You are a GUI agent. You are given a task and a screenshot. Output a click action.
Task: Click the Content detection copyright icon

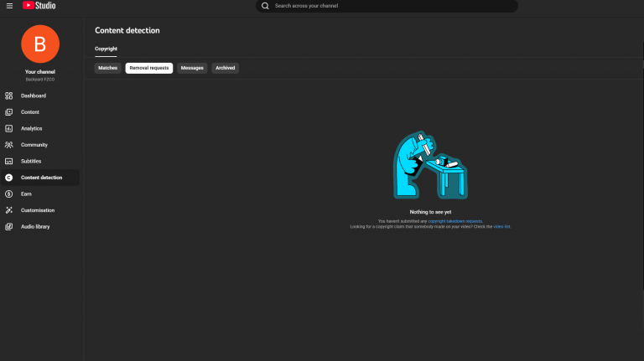click(x=8, y=178)
